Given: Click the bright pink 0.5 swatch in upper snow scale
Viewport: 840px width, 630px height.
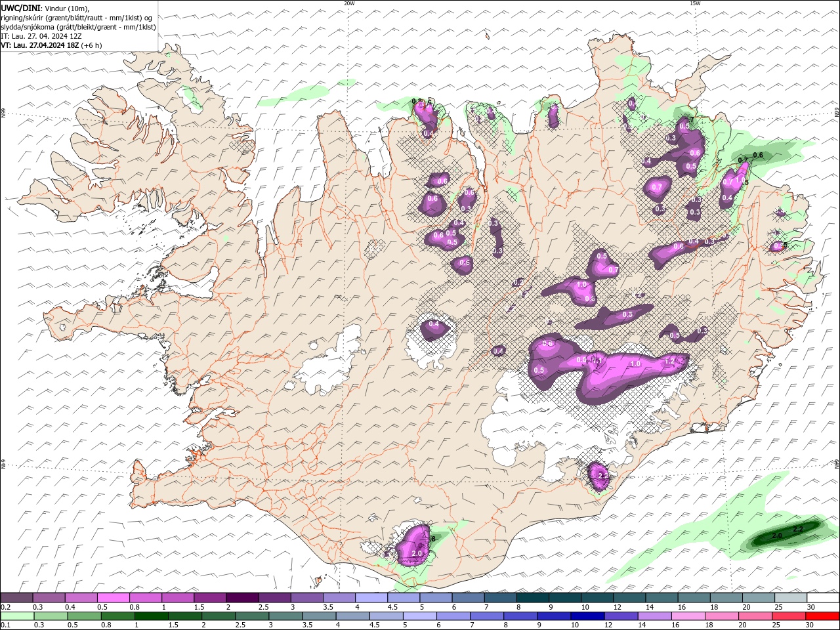Looking at the screenshot, I should tap(113, 598).
